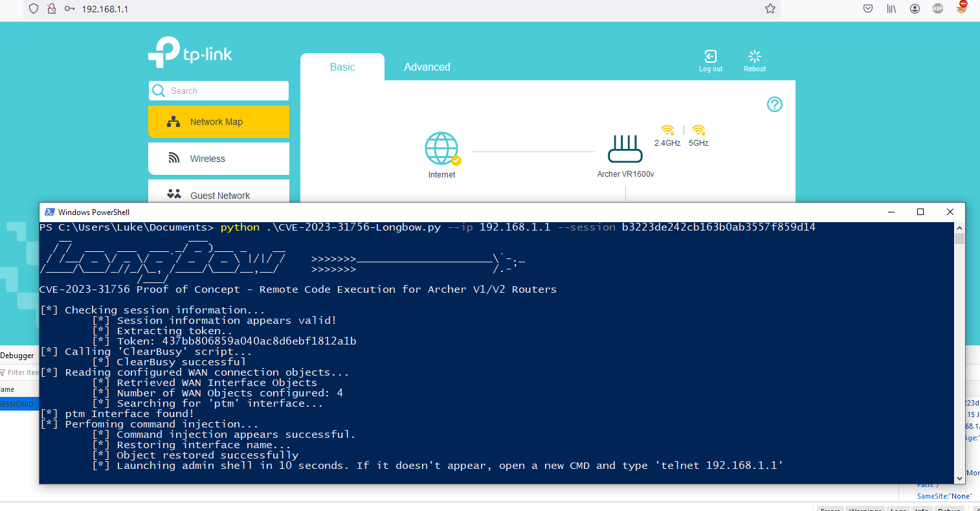Click the Windows PowerShell title bar icon

coord(50,212)
